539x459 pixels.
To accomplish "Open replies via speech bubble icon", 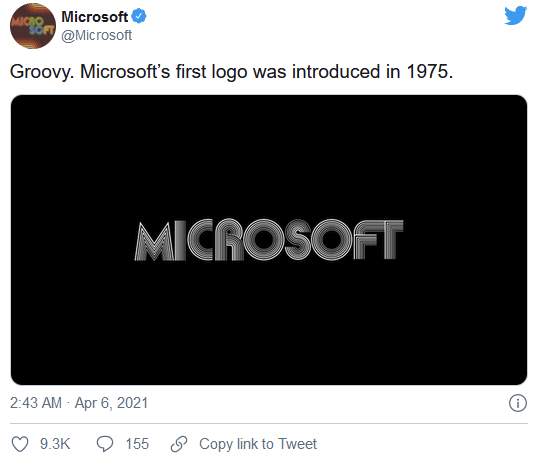I will click(x=104, y=444).
